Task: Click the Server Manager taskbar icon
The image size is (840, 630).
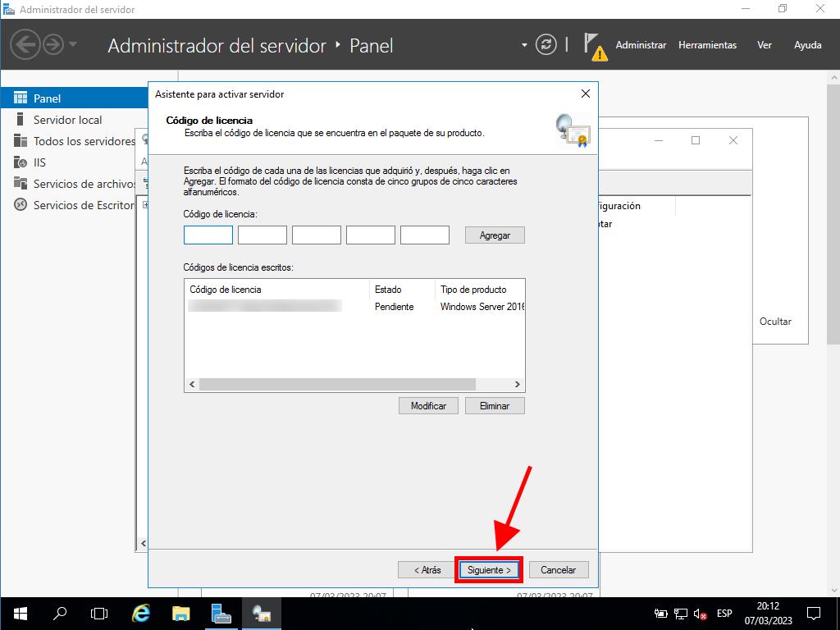Action: click(221, 613)
